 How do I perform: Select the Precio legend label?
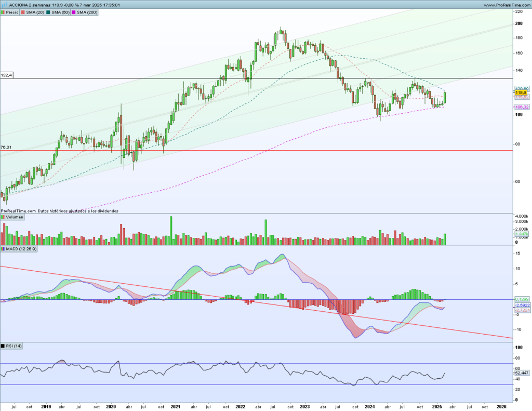11,12
